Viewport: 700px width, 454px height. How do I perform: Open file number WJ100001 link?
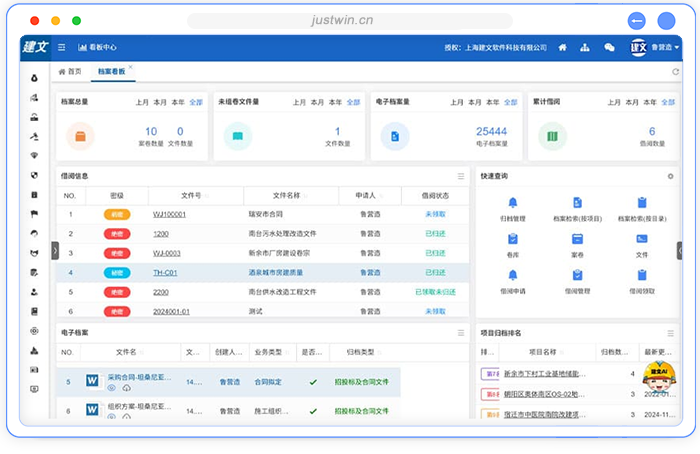click(x=169, y=214)
